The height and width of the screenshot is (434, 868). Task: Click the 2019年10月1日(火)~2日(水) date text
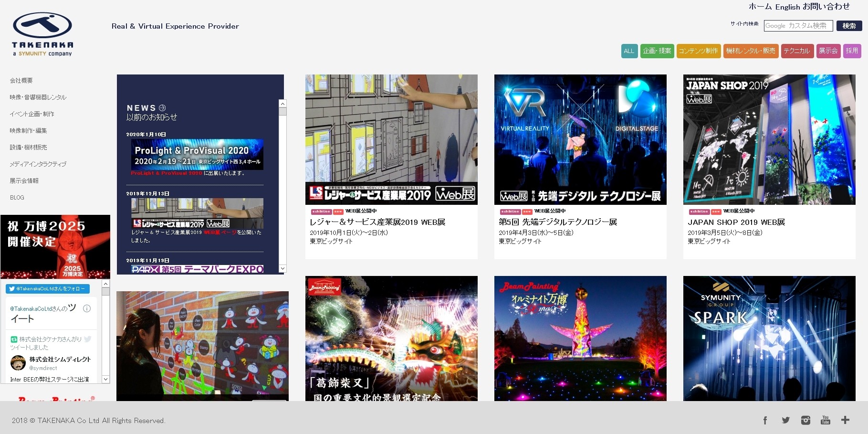[x=349, y=233]
